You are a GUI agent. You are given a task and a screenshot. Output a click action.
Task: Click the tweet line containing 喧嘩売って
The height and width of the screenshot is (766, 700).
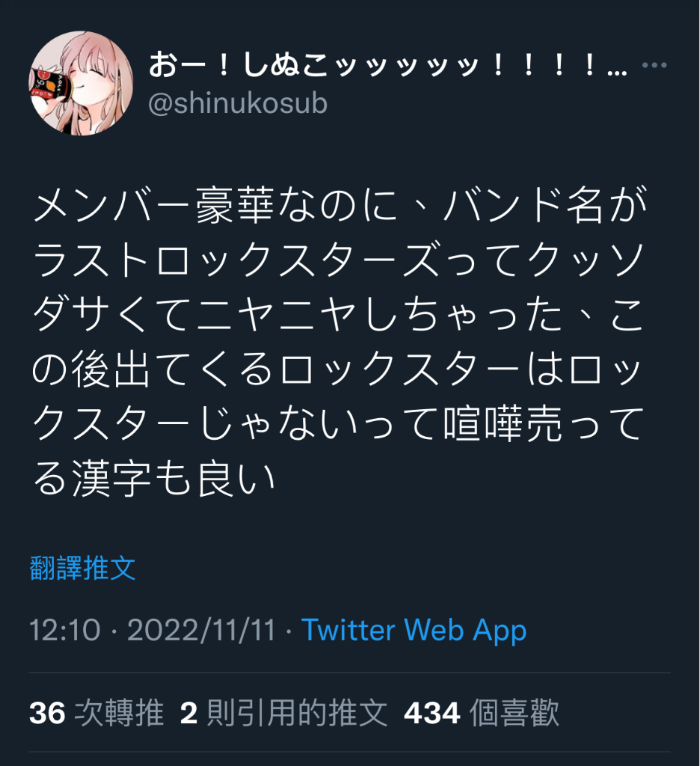[x=338, y=423]
